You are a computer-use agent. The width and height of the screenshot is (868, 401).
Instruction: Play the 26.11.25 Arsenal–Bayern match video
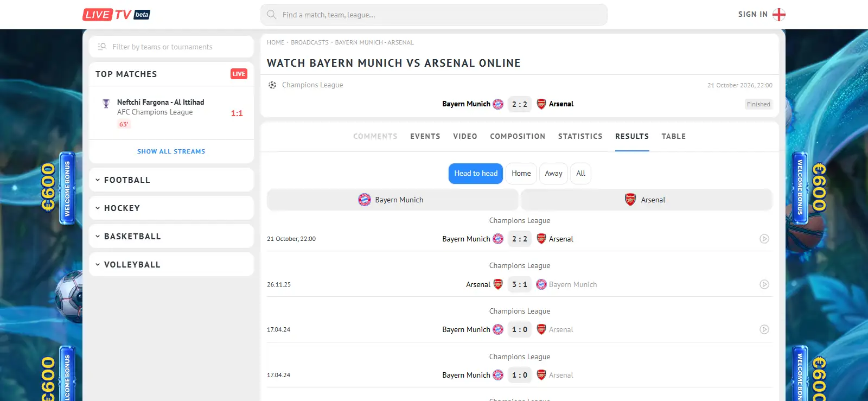pos(764,284)
